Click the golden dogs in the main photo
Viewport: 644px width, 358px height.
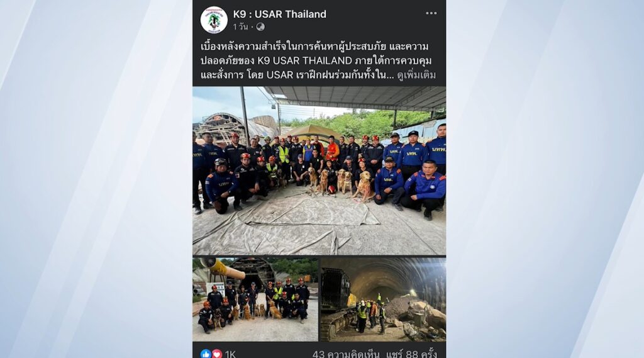[x=340, y=183]
